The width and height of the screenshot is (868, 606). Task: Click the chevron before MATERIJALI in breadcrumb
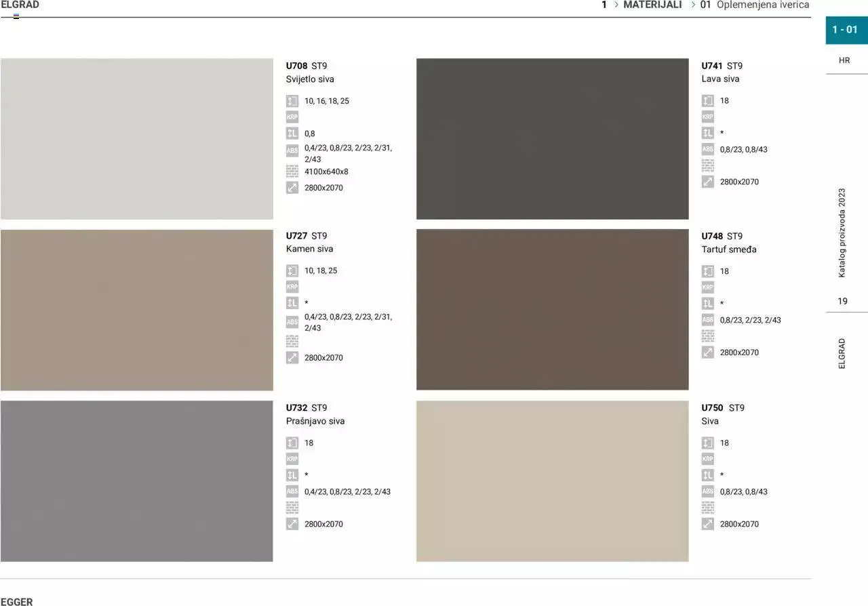click(616, 5)
